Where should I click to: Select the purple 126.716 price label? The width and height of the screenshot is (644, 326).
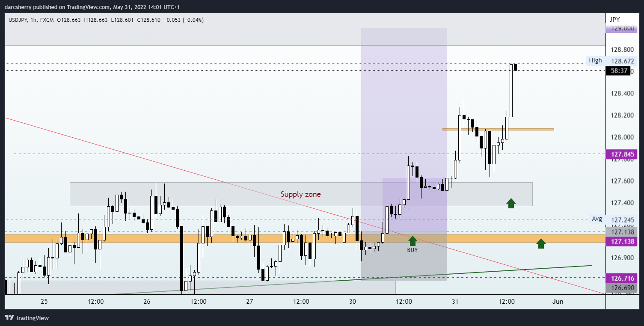(622, 279)
